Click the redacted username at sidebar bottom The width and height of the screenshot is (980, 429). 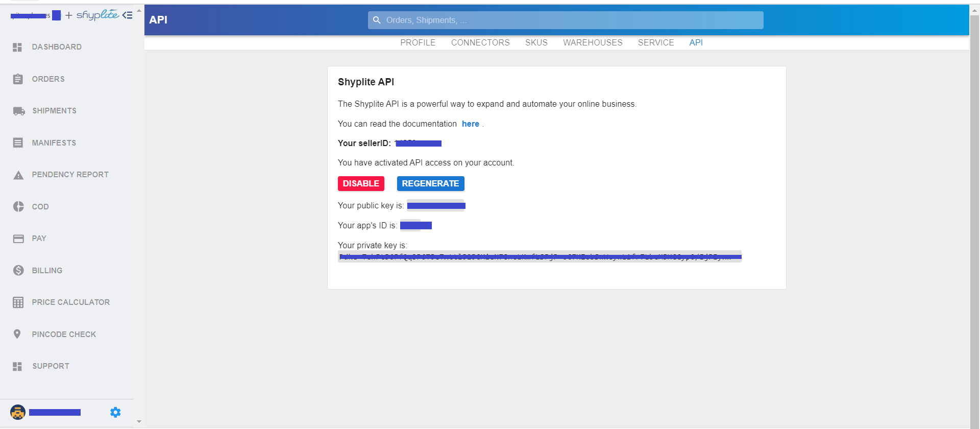click(55, 412)
